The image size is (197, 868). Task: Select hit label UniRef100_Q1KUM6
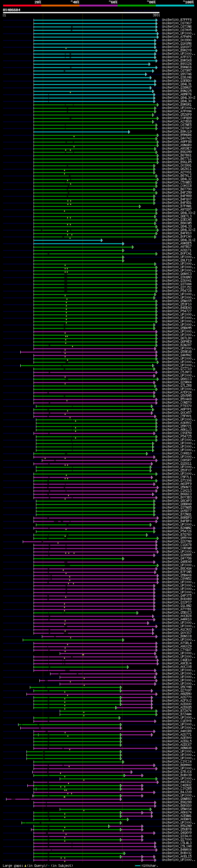tap(177, 43)
